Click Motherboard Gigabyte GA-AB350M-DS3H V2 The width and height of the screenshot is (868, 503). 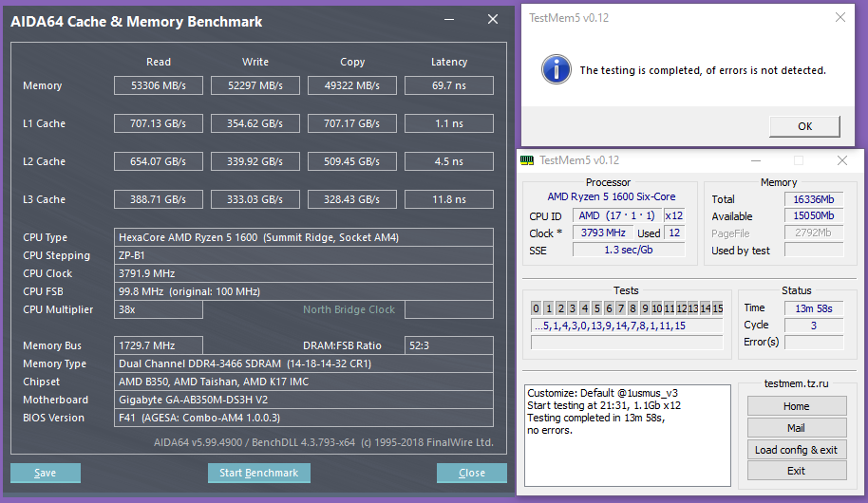(303, 400)
